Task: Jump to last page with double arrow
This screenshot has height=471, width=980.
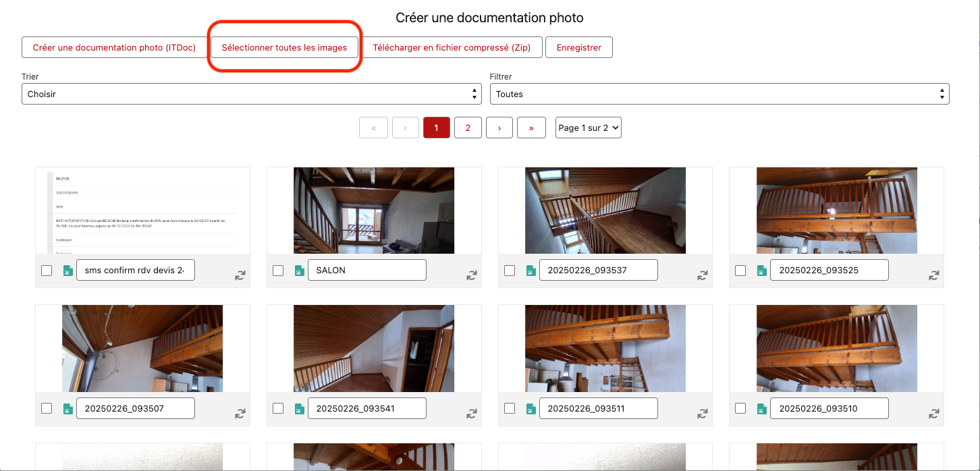Action: [x=531, y=128]
